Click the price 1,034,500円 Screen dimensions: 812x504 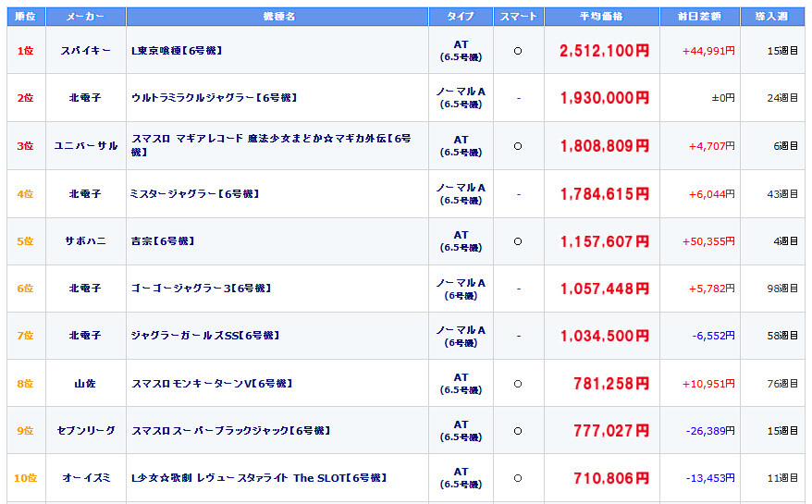pyautogui.click(x=604, y=336)
